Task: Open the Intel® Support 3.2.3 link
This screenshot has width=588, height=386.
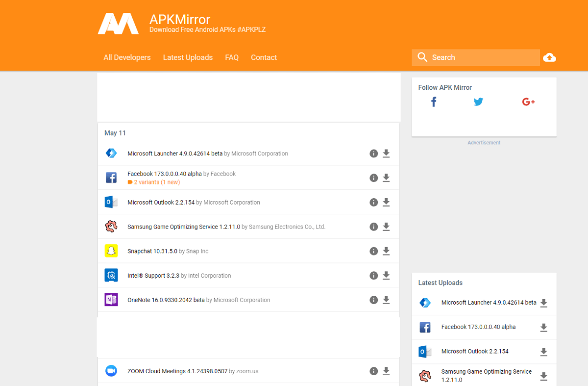Action: point(153,276)
